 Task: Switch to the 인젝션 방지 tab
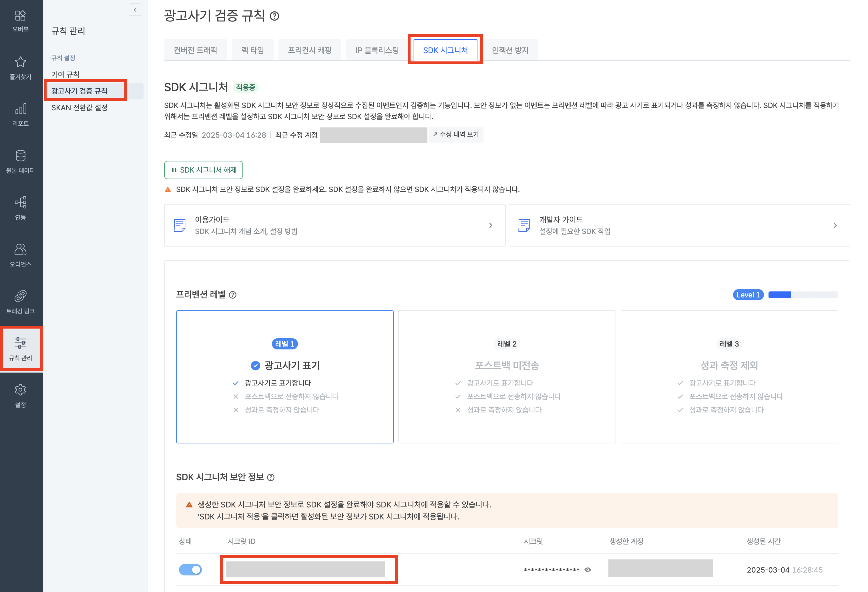click(x=510, y=50)
